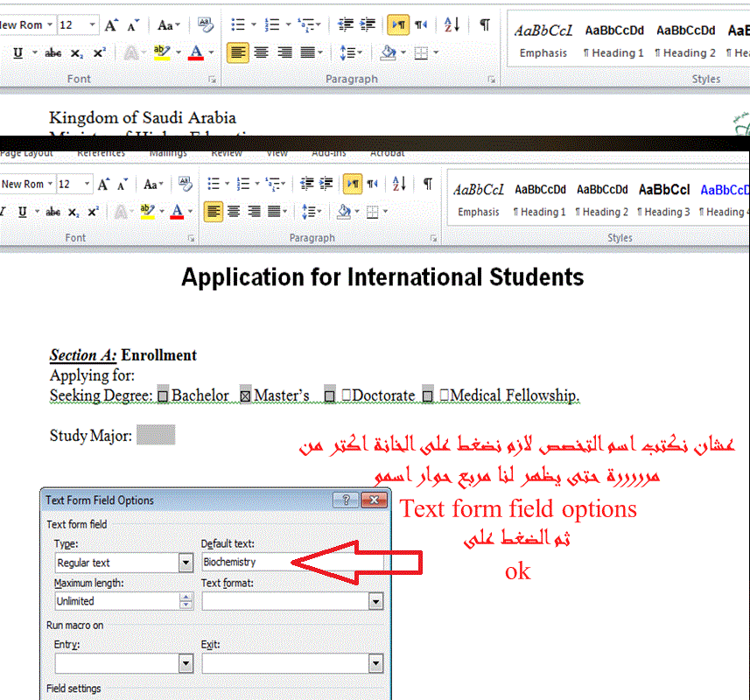Open the Entry macro dropdown
Image resolution: width=750 pixels, height=700 pixels.
click(186, 664)
